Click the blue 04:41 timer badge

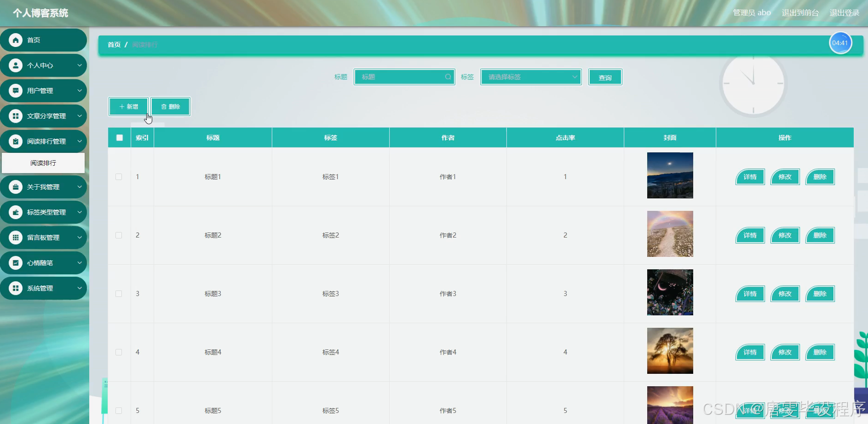840,43
